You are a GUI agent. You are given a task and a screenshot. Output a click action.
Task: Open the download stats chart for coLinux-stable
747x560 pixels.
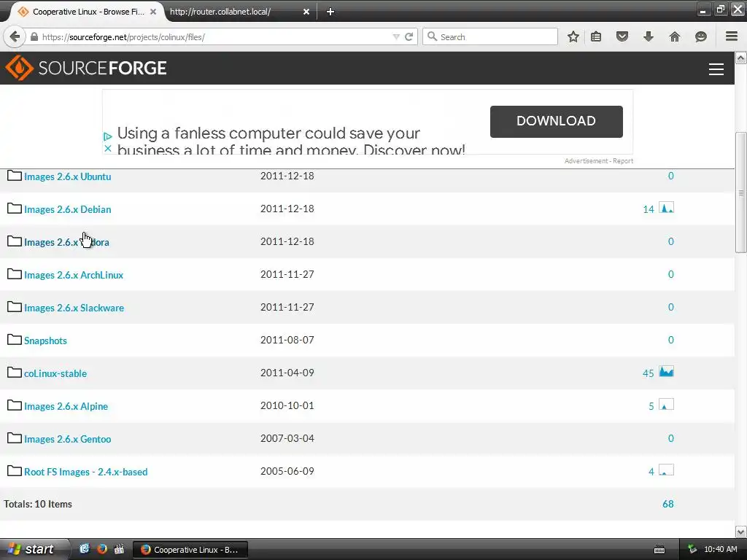pyautogui.click(x=667, y=371)
